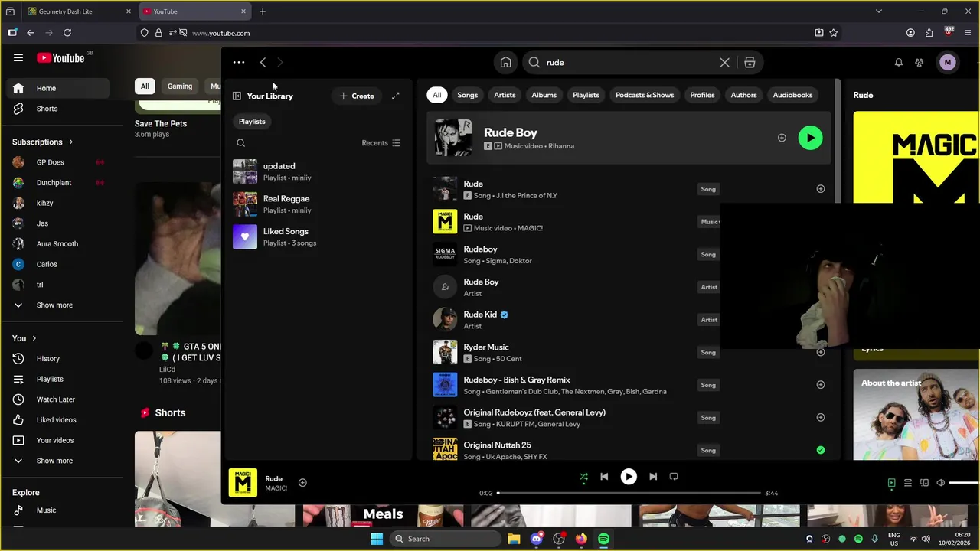Clear the Spotify search text with X

click(724, 63)
